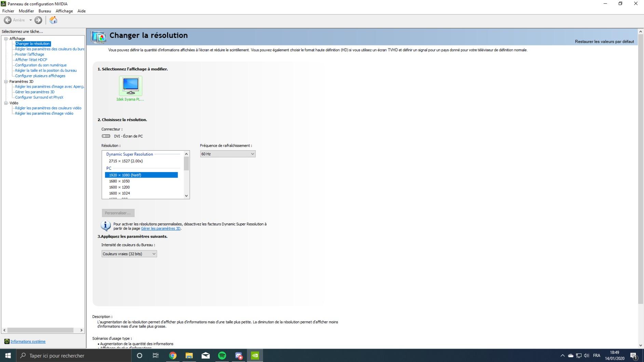Open Discord from the taskbar
The width and height of the screenshot is (644, 362).
tap(238, 356)
